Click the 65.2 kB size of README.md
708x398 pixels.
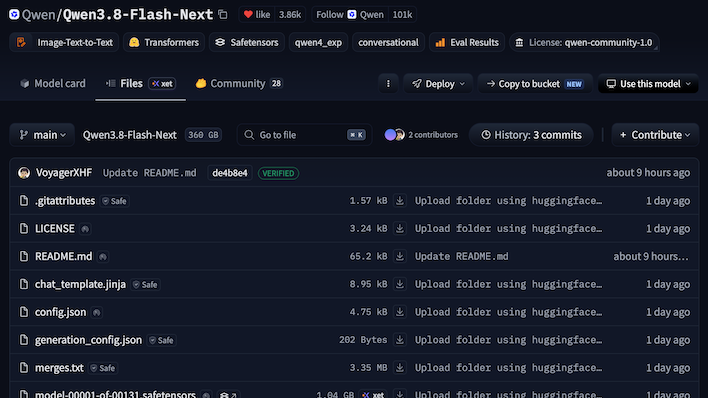[x=368, y=256]
